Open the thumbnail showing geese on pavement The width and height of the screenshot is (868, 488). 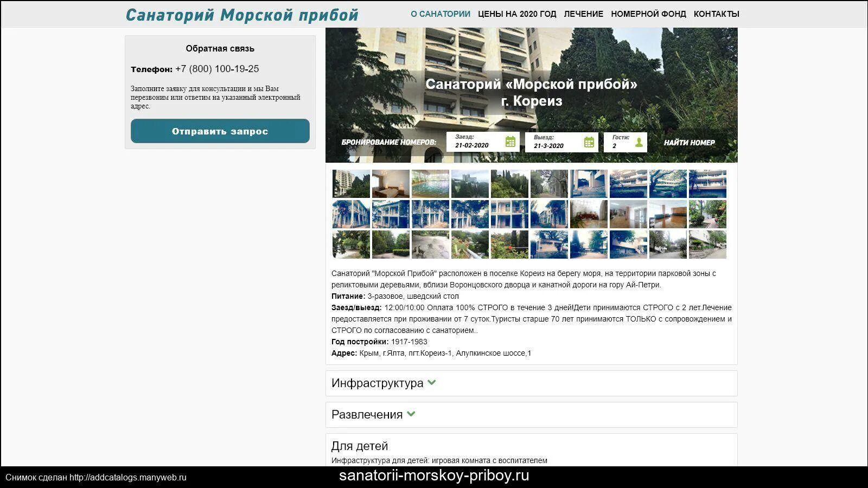click(x=430, y=245)
